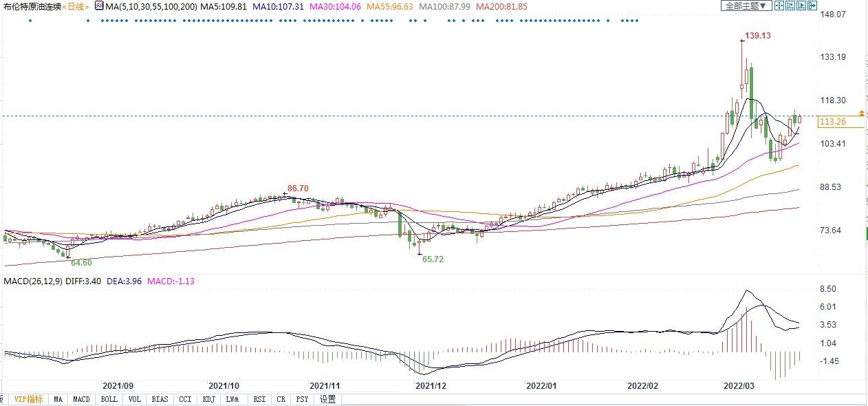The height and width of the screenshot is (406, 868).
Task: Expand the 日线 period selector
Action: [x=77, y=6]
